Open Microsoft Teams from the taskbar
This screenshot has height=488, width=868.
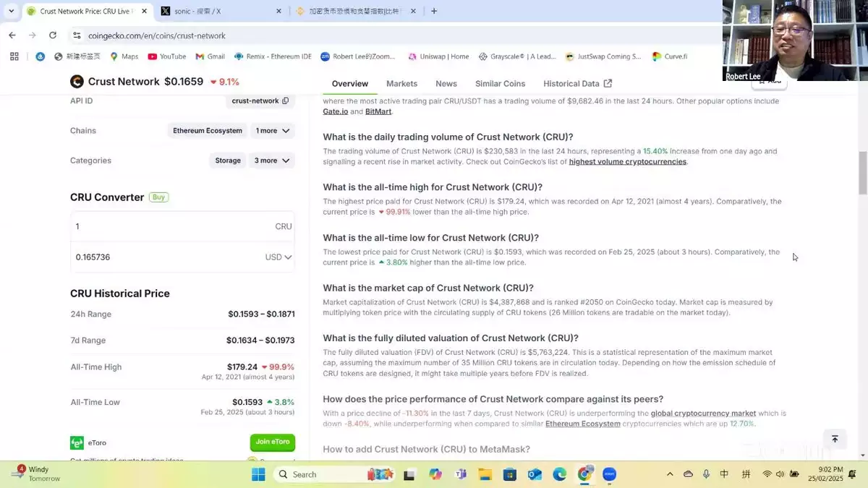click(x=460, y=474)
